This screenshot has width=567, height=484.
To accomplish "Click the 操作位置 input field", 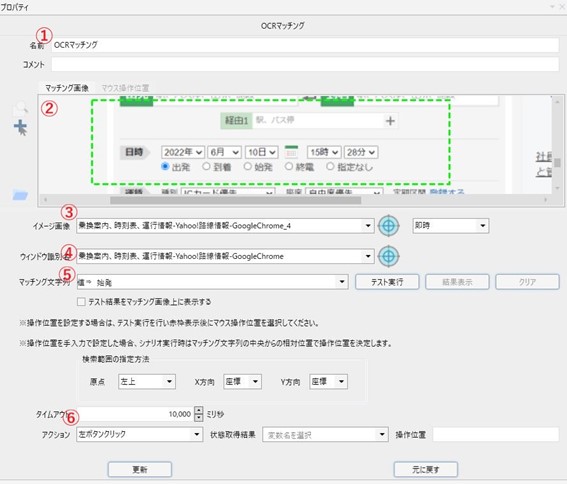I will pyautogui.click(x=496, y=434).
